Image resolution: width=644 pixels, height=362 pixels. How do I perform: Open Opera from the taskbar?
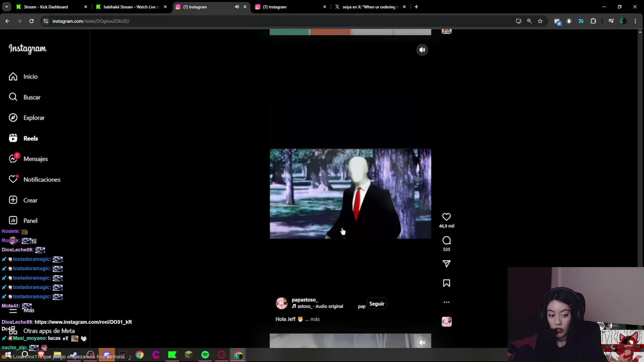222,355
